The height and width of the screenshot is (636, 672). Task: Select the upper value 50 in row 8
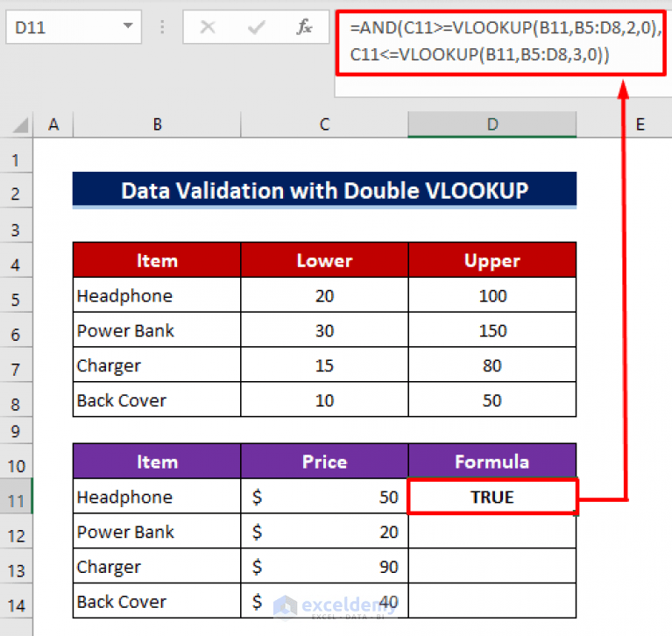492,399
